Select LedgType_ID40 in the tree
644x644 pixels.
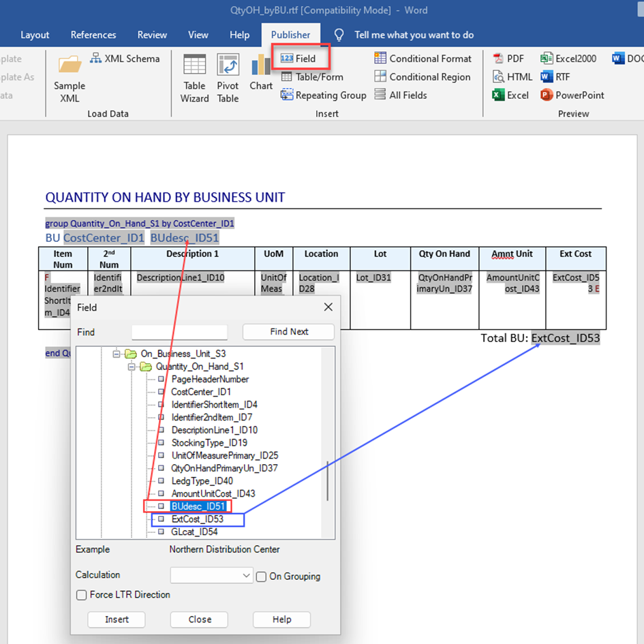pyautogui.click(x=202, y=481)
